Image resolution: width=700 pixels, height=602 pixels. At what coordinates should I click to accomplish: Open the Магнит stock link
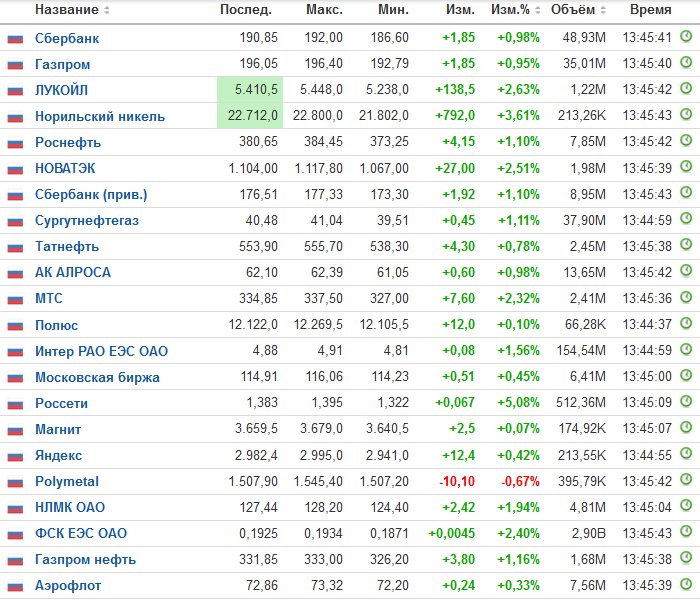[58, 430]
